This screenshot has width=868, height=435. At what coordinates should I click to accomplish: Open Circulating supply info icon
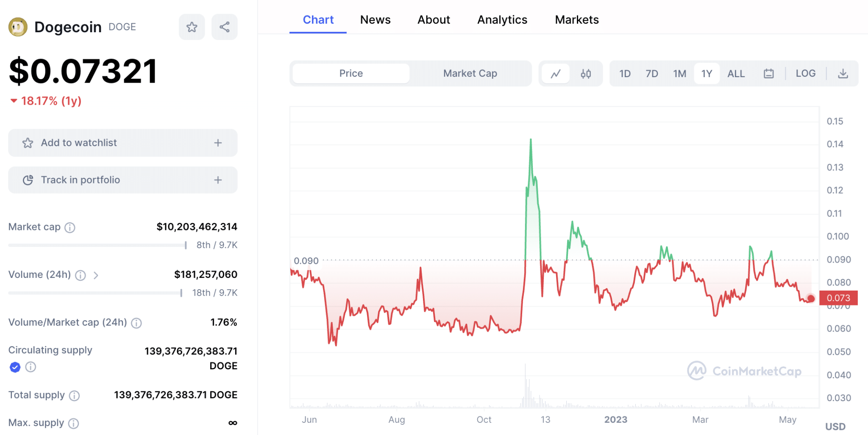(31, 367)
